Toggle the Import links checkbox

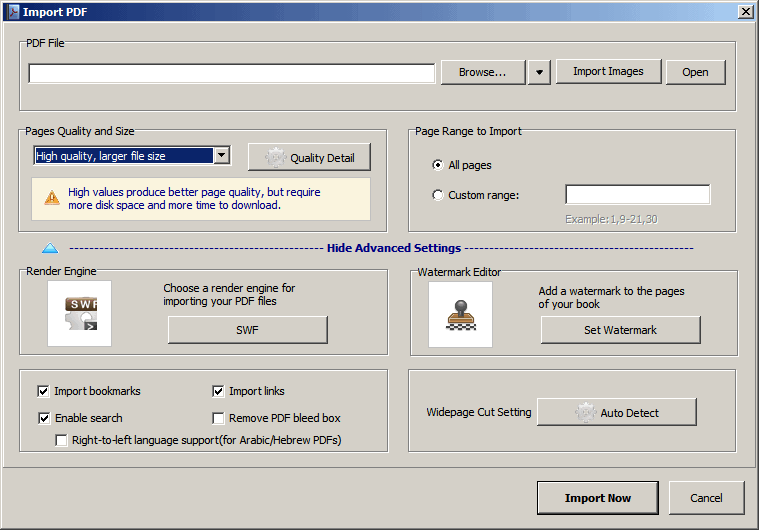(x=218, y=391)
